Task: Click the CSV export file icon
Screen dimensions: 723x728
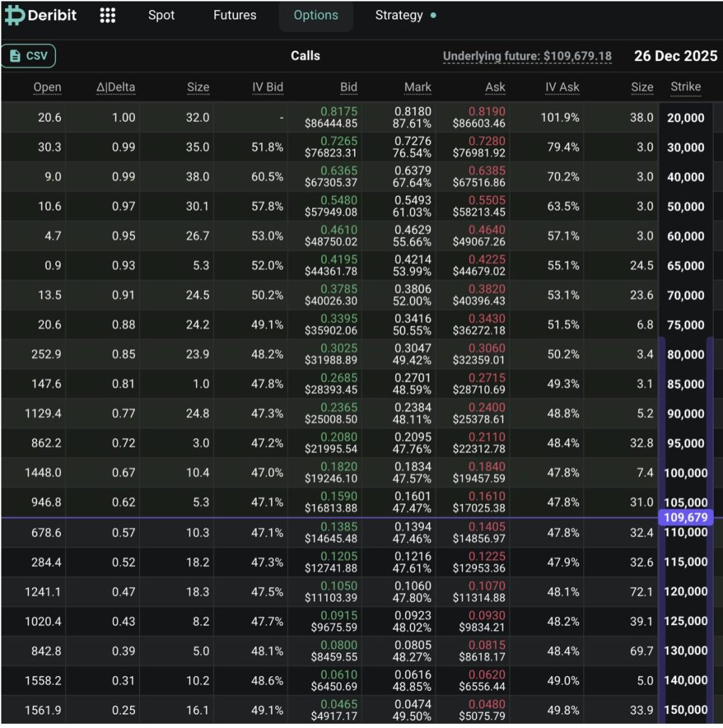Action: [15, 56]
